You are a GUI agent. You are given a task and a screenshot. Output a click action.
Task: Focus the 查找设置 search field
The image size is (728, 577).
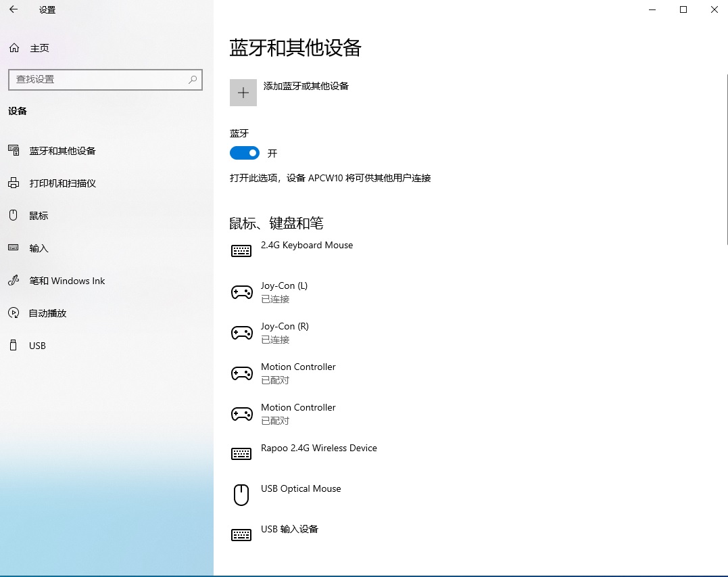(x=105, y=79)
